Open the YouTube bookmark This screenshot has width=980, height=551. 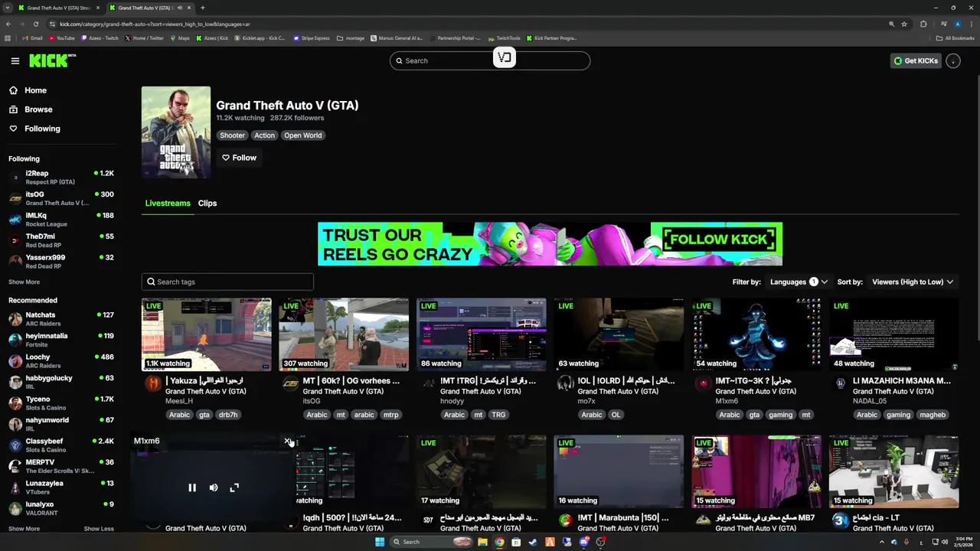pyautogui.click(x=61, y=38)
